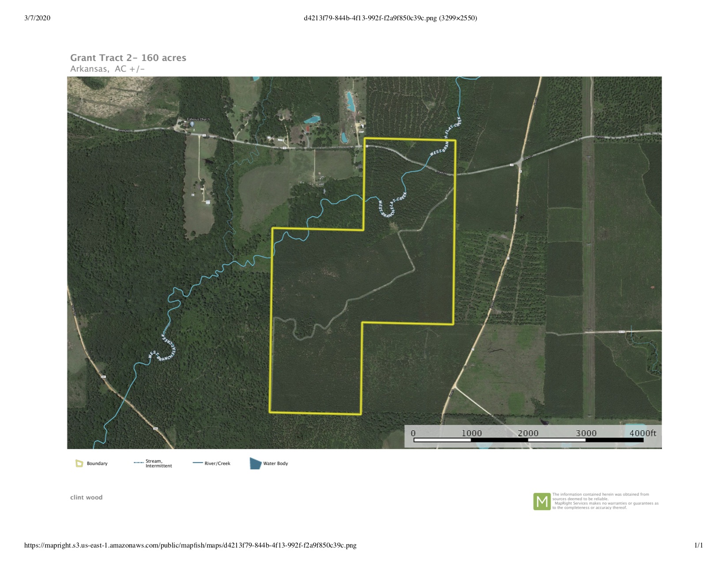Image resolution: width=728 pixels, height=563 pixels.
Task: Click the clint wood author name
Action: (86, 497)
